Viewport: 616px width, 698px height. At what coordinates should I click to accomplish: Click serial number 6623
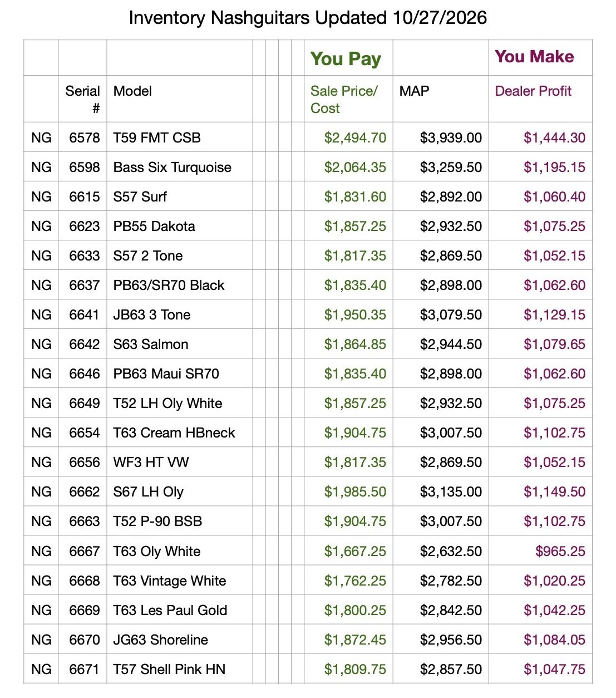(85, 226)
